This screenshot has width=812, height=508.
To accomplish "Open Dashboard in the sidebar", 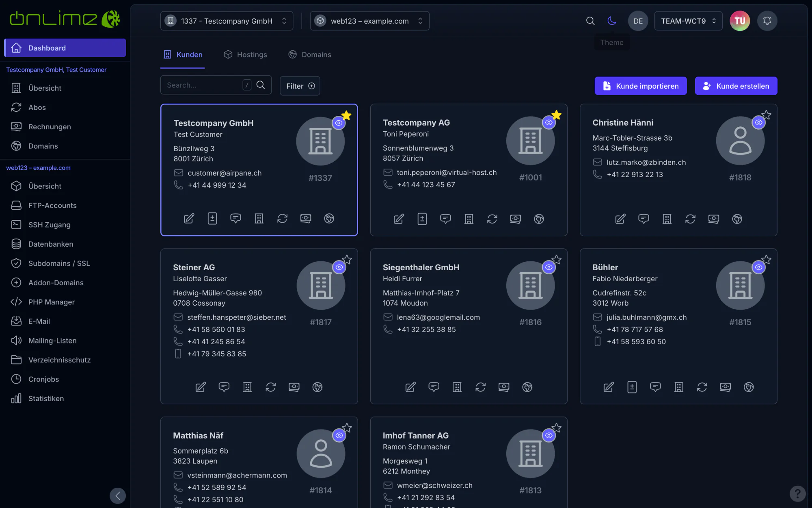I will pyautogui.click(x=65, y=48).
